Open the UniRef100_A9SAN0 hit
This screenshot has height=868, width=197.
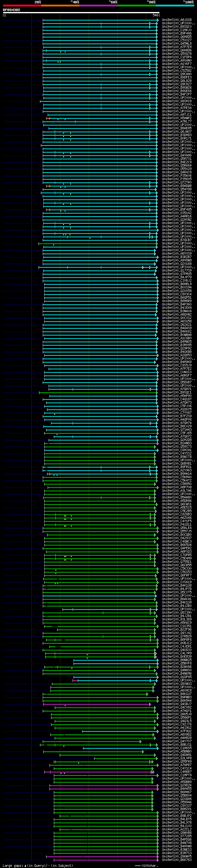[177, 60]
